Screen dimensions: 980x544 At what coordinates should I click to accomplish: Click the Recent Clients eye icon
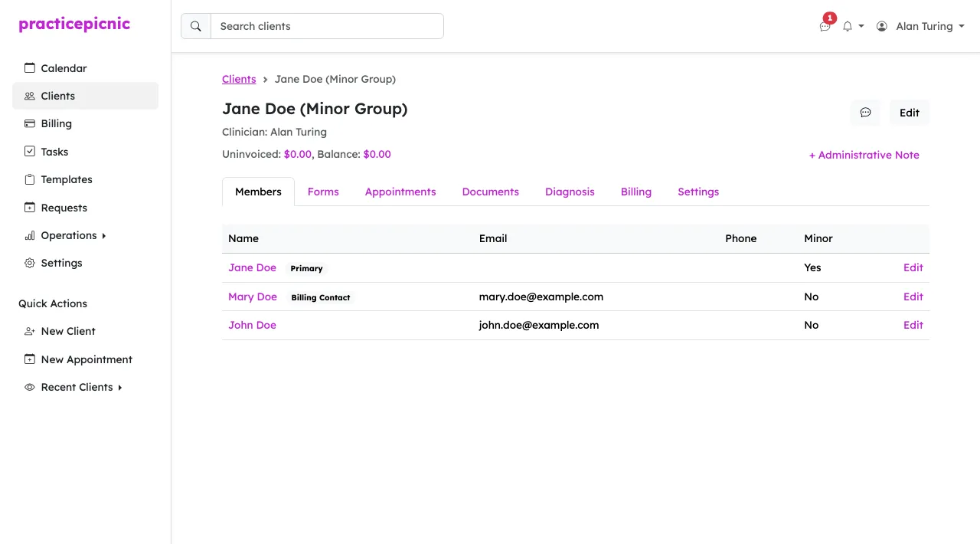click(30, 387)
